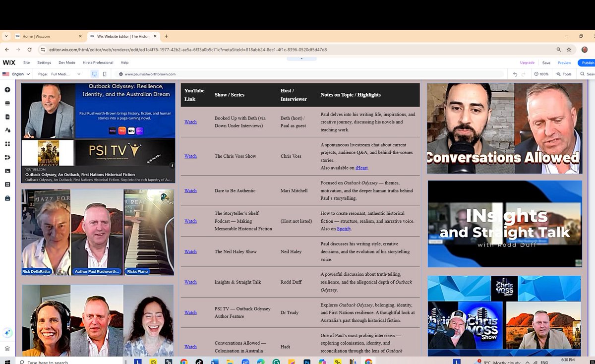Screen dimensions: 595x364
Task: Click Watch link for Insights & Straight Talk
Action: click(x=190, y=282)
